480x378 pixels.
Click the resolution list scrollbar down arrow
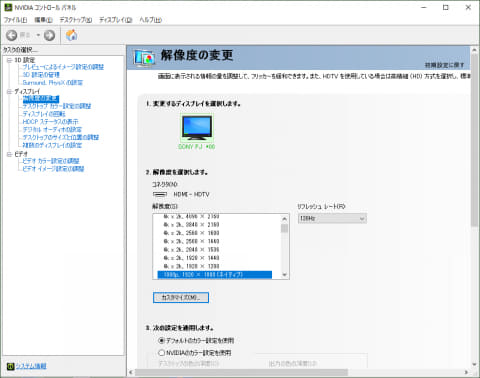point(284,275)
